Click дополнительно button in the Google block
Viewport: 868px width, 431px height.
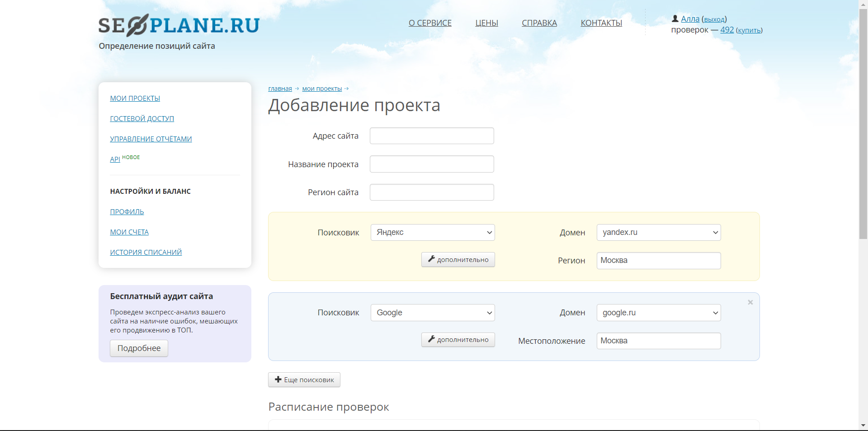[x=458, y=340]
